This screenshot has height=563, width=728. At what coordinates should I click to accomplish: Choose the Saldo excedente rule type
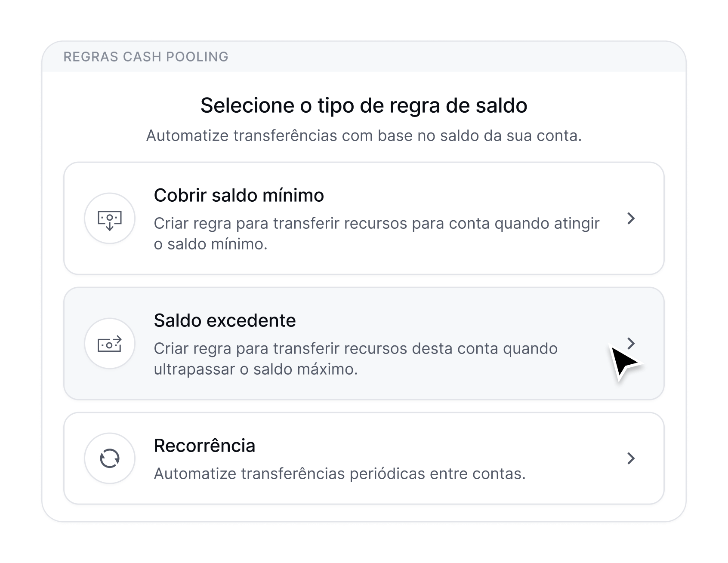tap(364, 343)
